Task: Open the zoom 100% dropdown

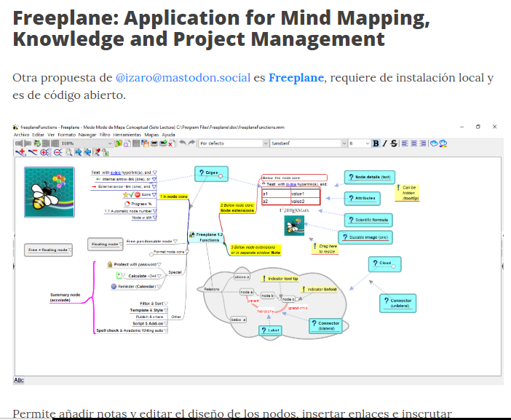Action: (x=109, y=143)
